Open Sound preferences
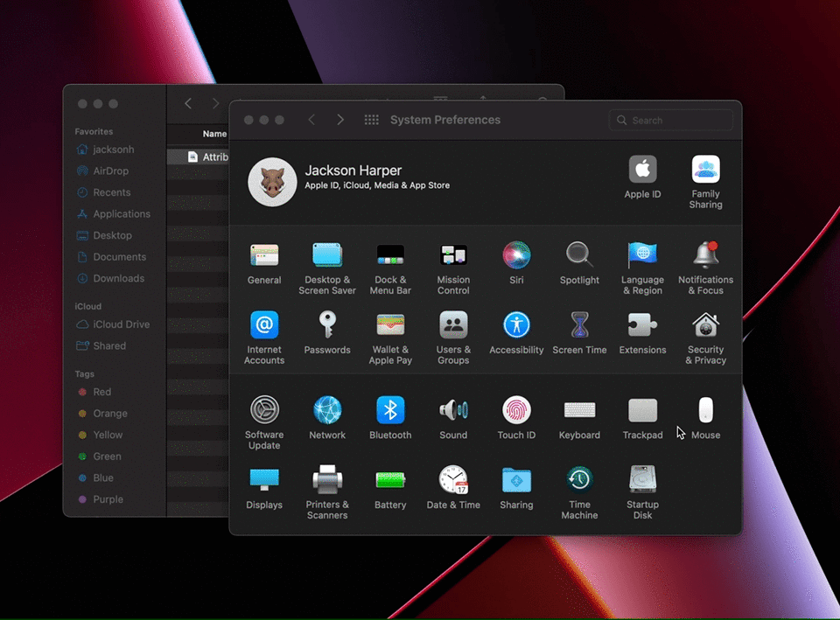The image size is (840, 620). coord(453,418)
